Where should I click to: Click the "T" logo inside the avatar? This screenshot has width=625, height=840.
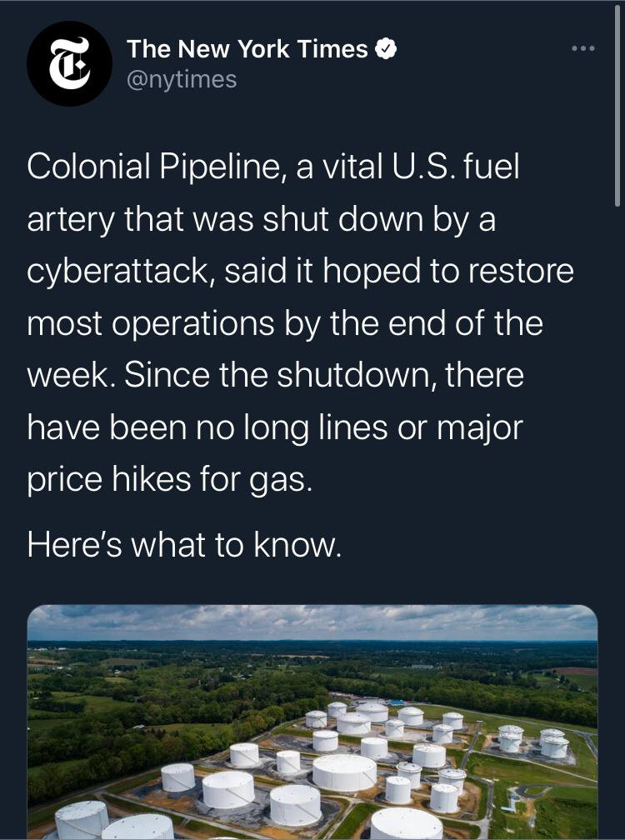[x=69, y=65]
